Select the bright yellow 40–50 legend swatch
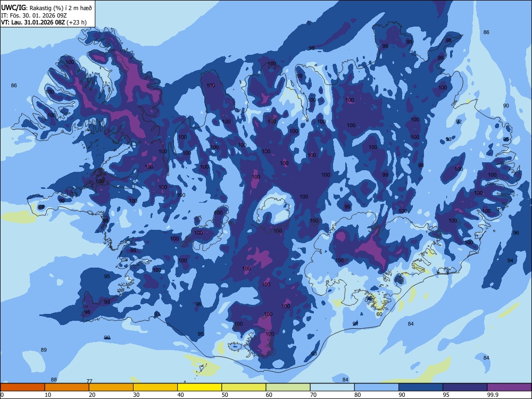The height and width of the screenshot is (399, 532). coord(199,387)
